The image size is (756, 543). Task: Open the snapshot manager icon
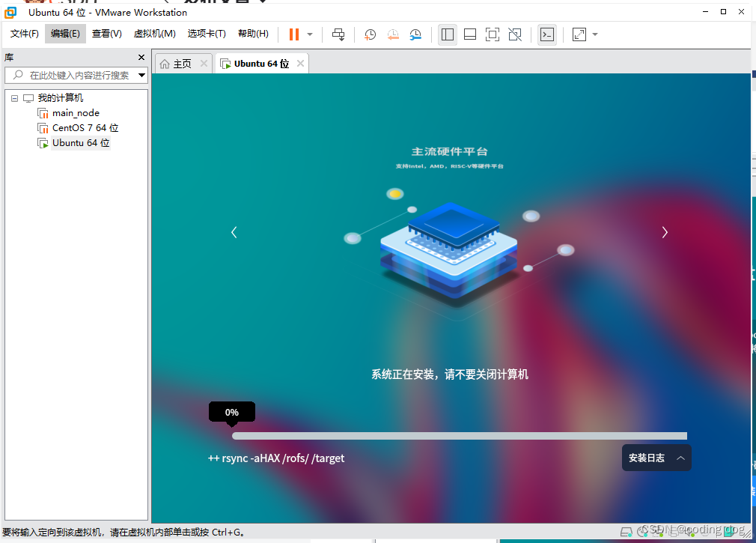coord(416,34)
